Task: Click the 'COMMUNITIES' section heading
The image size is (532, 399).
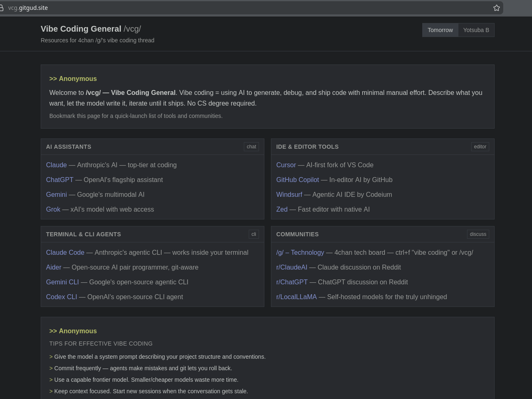Action: coord(297,234)
